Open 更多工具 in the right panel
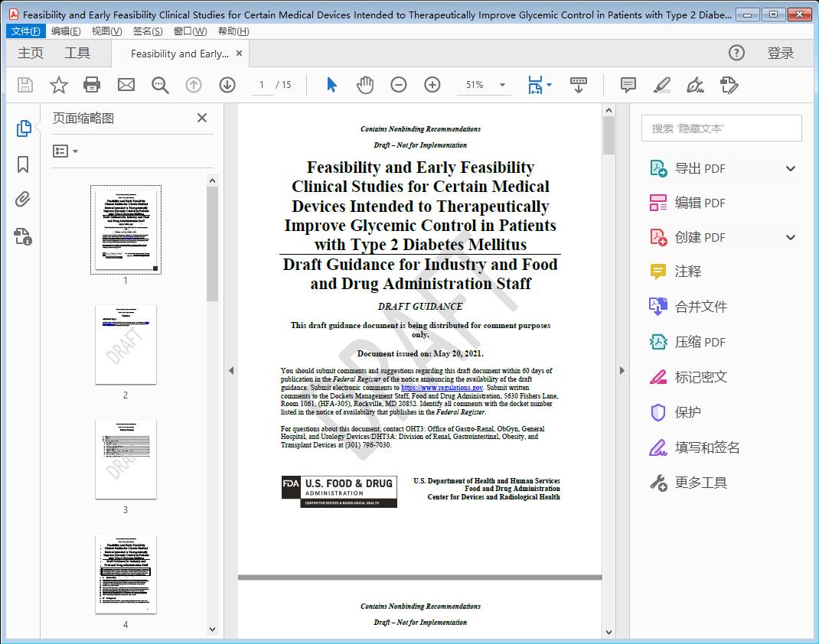 [x=701, y=483]
